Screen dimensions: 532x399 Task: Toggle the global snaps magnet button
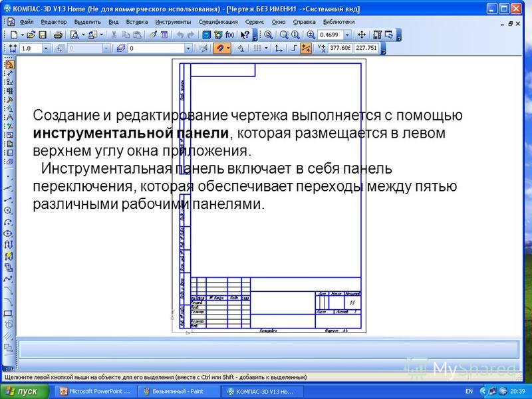(x=220, y=49)
